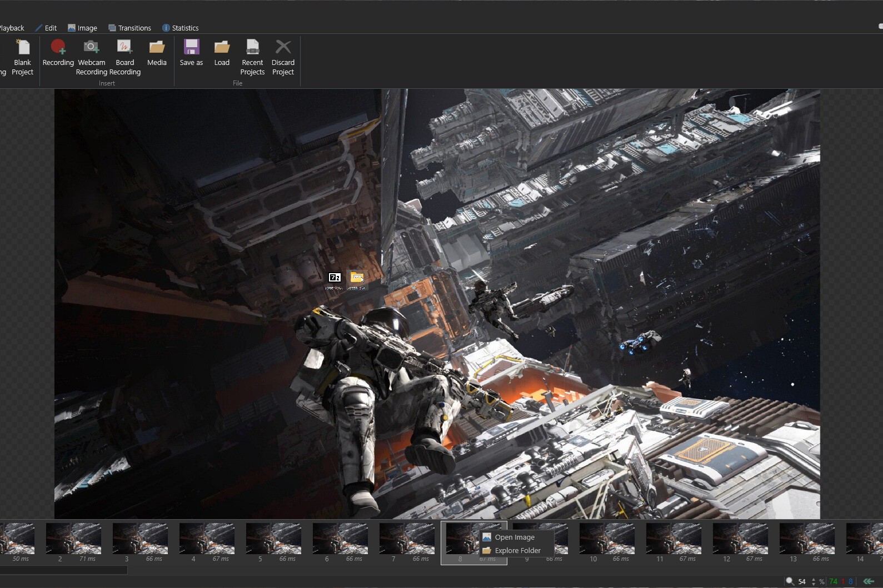Switch to the Transitions tab
Screen dimensions: 883x588
(129, 28)
